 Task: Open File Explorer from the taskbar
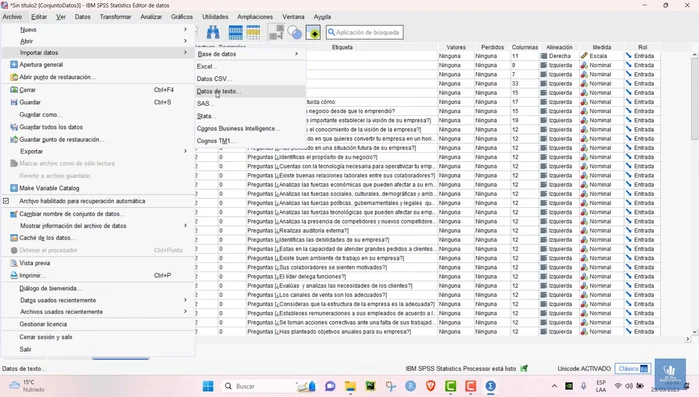click(x=350, y=386)
